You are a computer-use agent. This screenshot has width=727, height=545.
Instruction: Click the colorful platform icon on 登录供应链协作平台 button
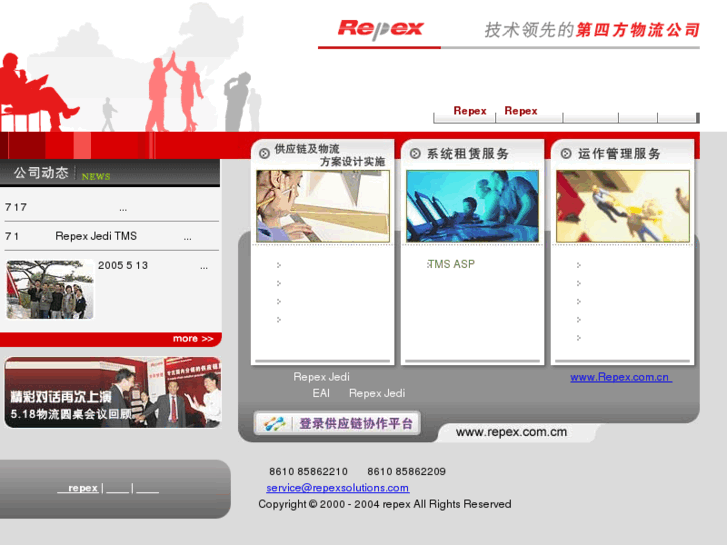274,423
